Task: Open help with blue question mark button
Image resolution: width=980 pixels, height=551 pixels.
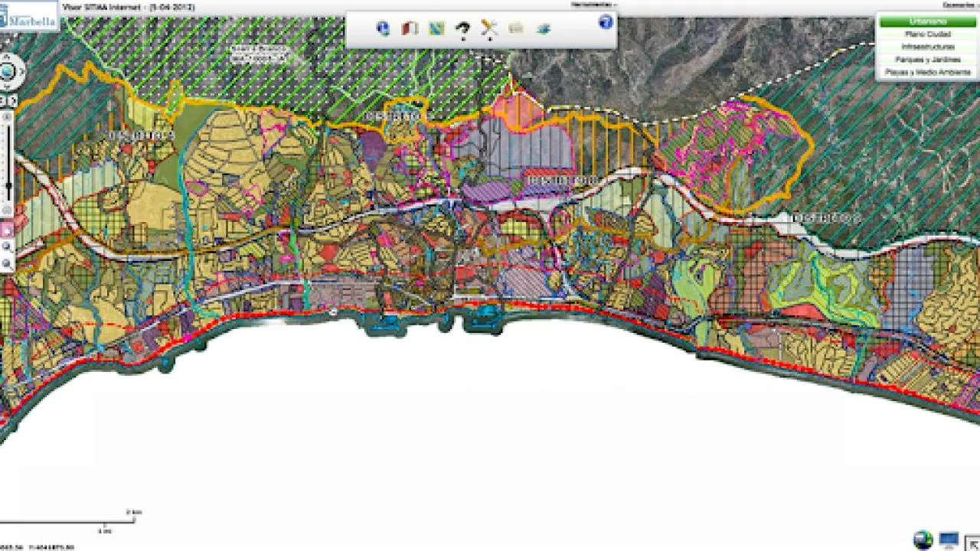Action: click(x=606, y=22)
